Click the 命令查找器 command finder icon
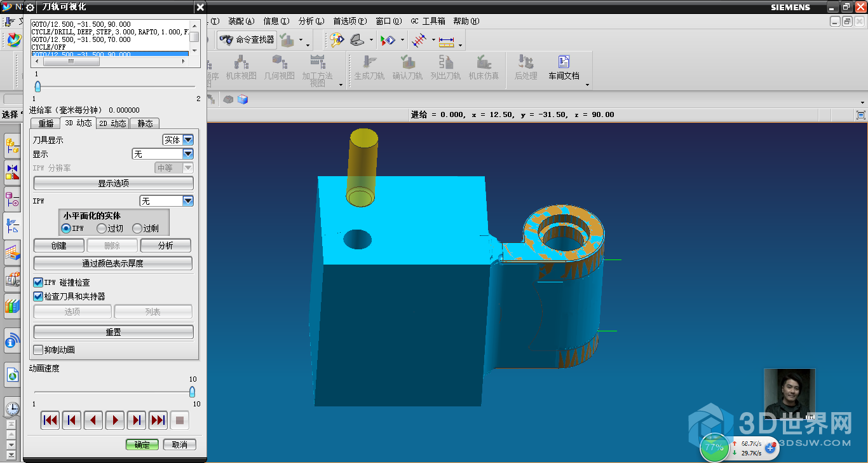 pyautogui.click(x=226, y=40)
